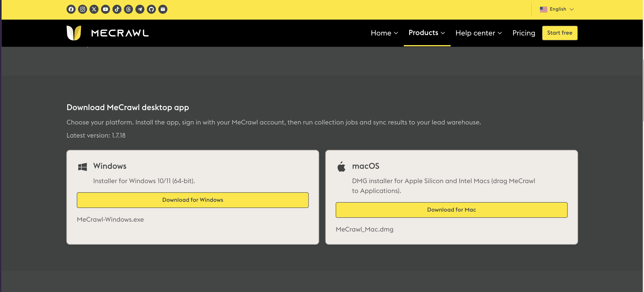The height and width of the screenshot is (292, 644).
Task: Click the MeCrawl-Windows.exe file name
Action: tap(110, 219)
